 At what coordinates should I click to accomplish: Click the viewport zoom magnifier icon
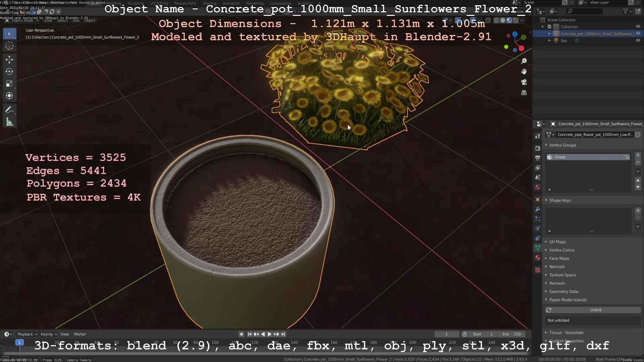coord(524,61)
